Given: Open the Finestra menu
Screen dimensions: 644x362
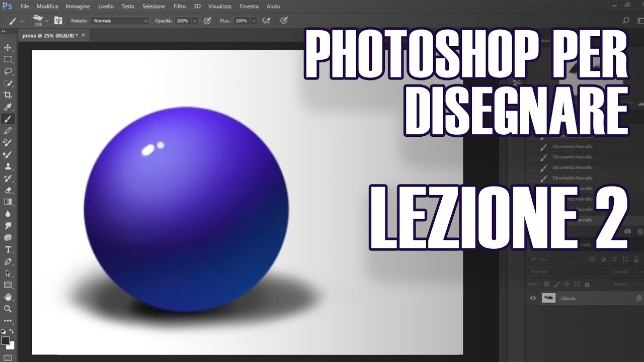Looking at the screenshot, I should click(249, 7).
